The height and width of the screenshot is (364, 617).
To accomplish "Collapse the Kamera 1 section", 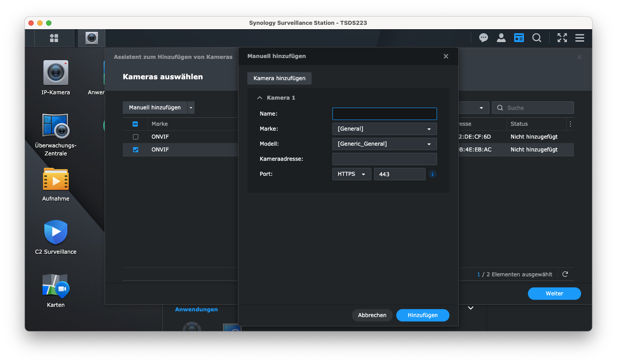I will coord(259,98).
